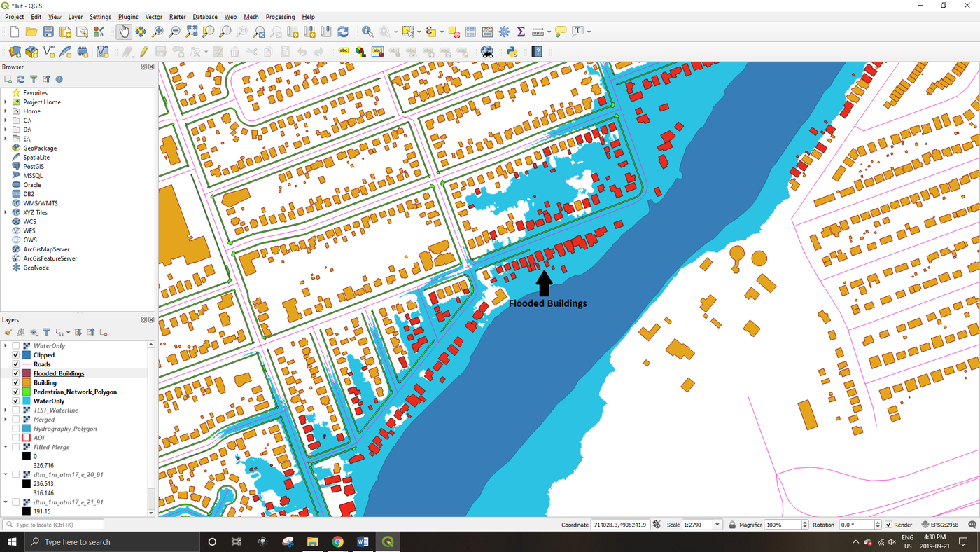
Task: Toggle visibility of Flooded_Buildings layer
Action: 16,373
